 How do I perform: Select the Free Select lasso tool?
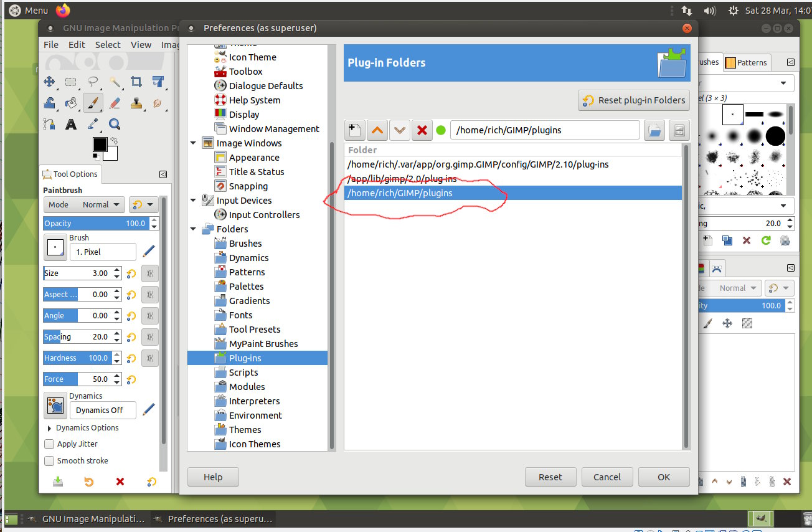93,82
